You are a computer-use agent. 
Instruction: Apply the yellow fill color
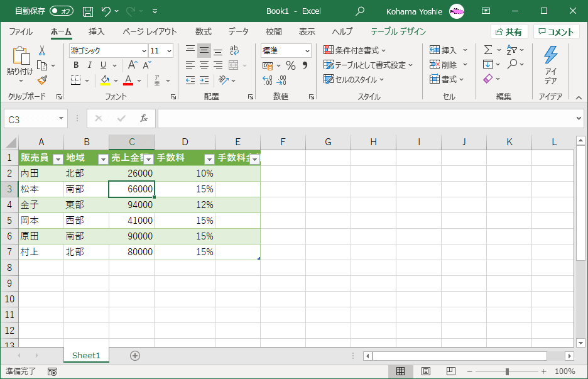pos(105,80)
